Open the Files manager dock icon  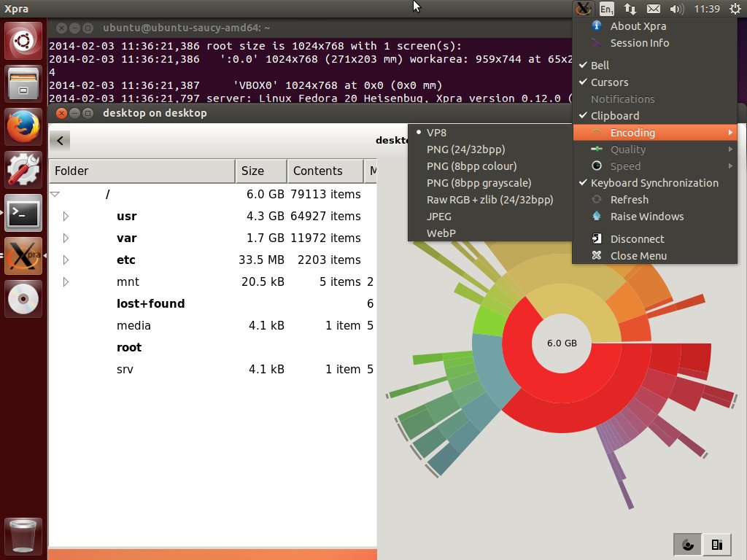(23, 84)
